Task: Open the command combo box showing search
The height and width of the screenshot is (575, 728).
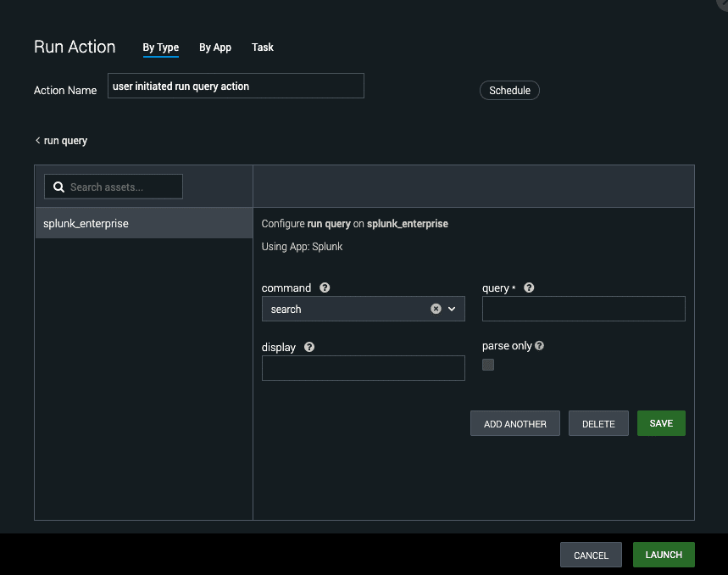Action: click(x=363, y=309)
